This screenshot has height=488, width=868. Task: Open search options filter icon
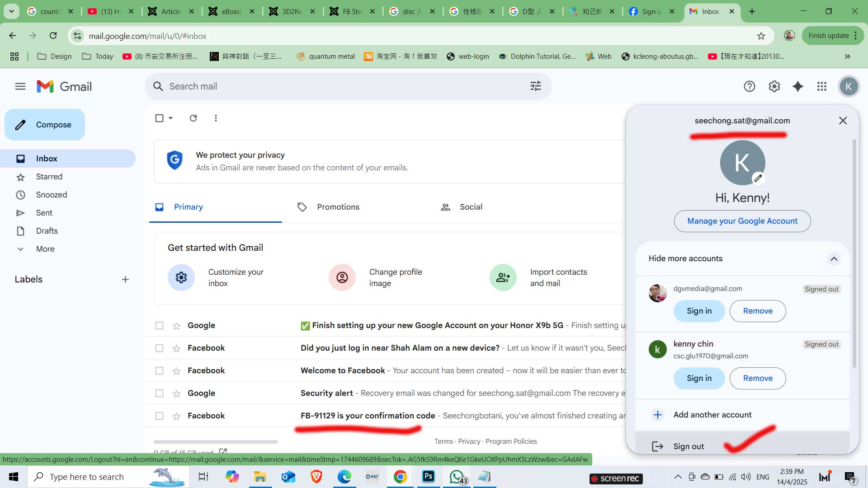coord(536,86)
